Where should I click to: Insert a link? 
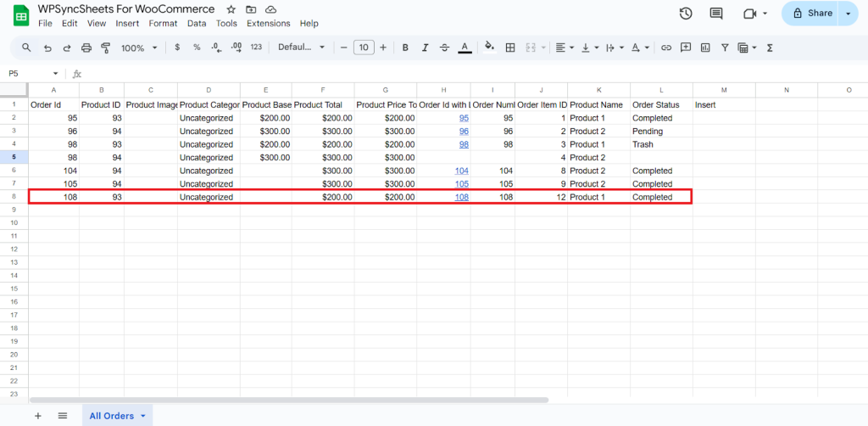pos(666,48)
